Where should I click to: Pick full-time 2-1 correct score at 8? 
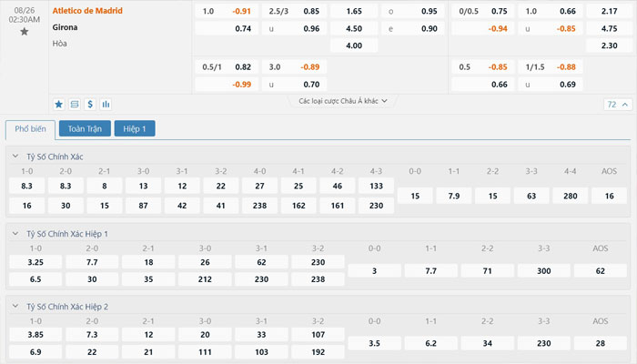point(105,186)
